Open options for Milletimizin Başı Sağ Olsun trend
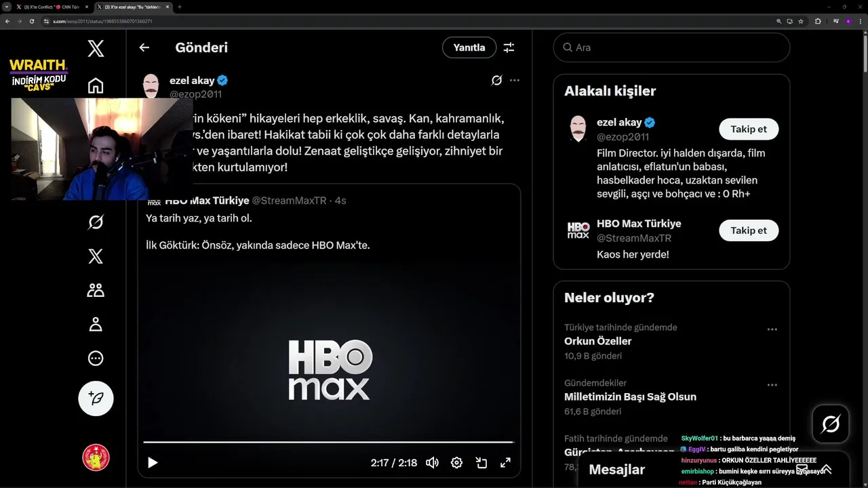Viewport: 868px width, 488px height. coord(772,385)
